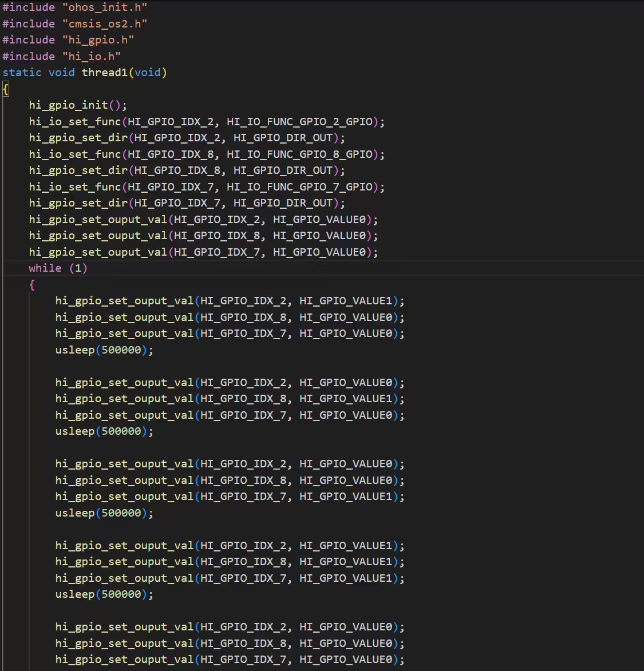Viewport: 644px width, 671px height.
Task: Click the #include "ohos_init.h" line
Action: (74, 7)
